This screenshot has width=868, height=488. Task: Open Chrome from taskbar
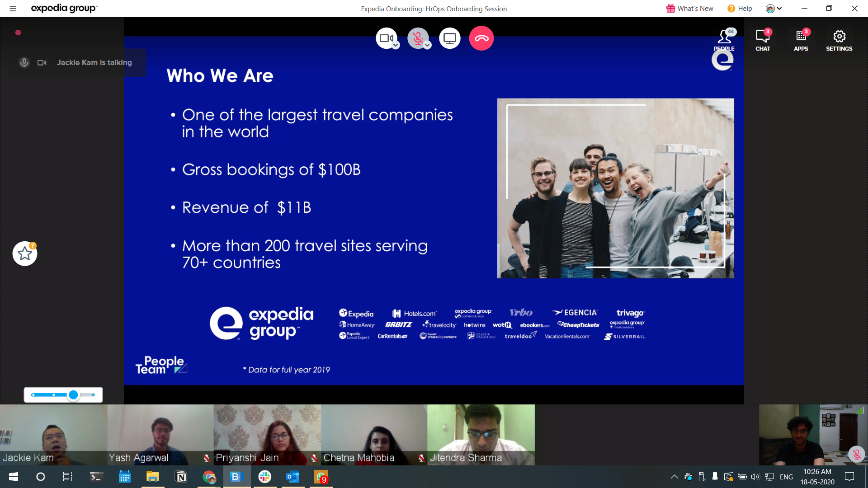tap(209, 477)
